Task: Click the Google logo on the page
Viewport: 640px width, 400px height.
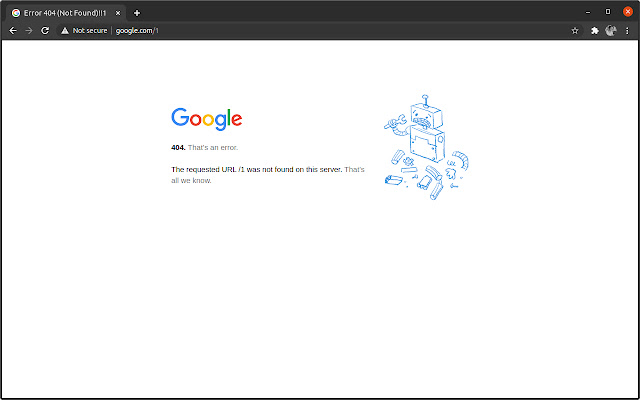Action: pos(207,119)
